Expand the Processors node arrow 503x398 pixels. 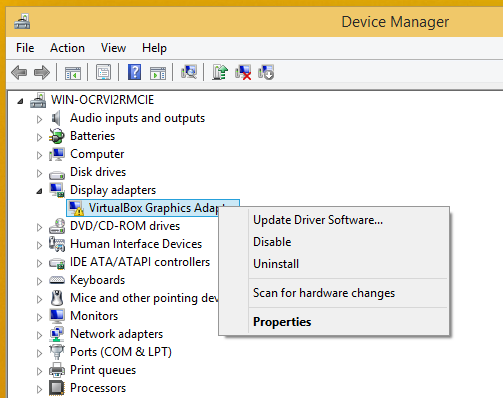click(x=39, y=389)
